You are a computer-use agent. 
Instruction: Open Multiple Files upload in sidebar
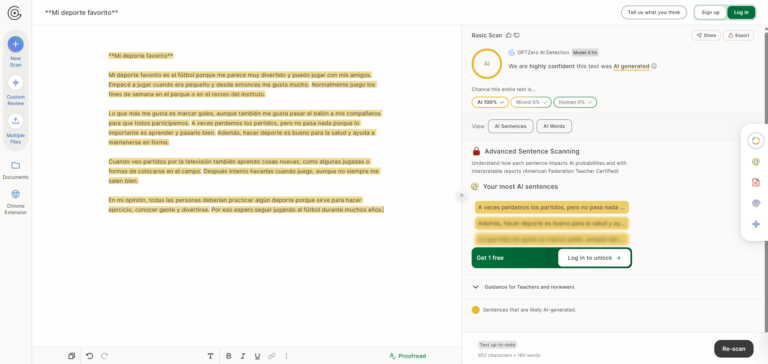pyautogui.click(x=15, y=121)
